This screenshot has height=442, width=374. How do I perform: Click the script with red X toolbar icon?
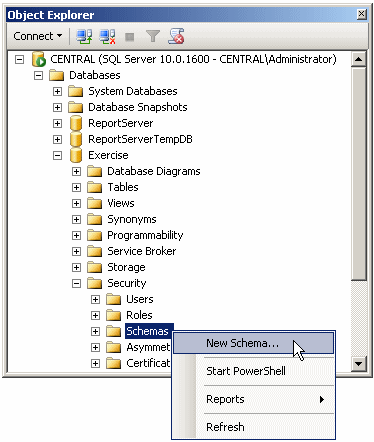click(x=176, y=36)
